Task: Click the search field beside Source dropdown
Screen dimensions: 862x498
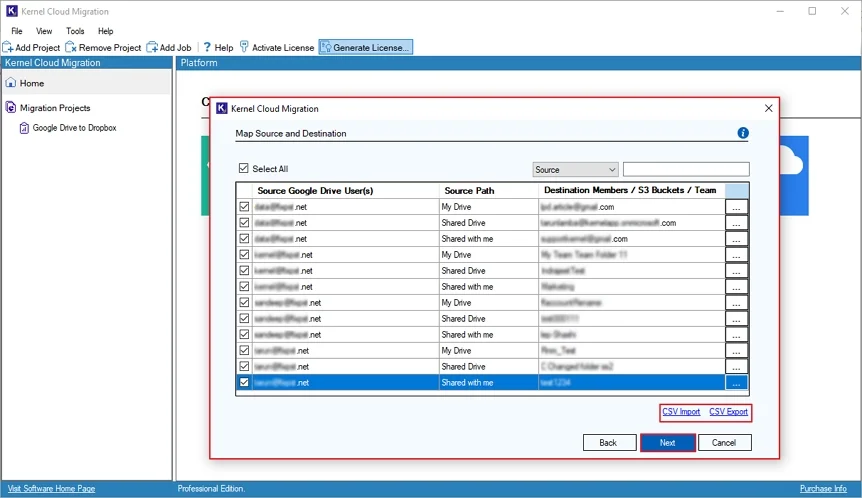Action: [686, 169]
